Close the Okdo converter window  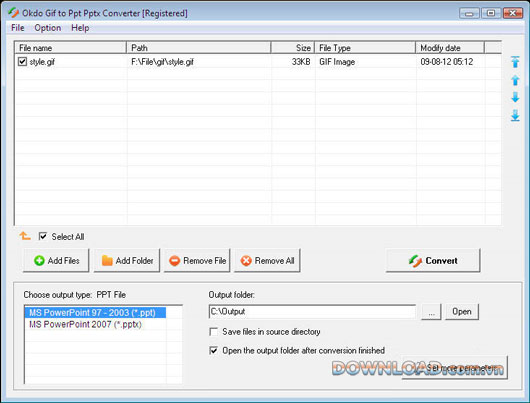[512, 13]
